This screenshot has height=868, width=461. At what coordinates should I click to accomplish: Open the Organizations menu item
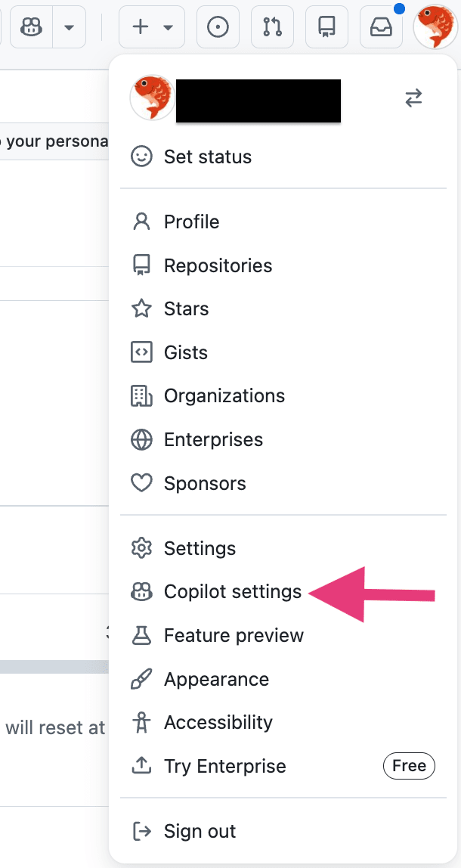click(x=224, y=395)
